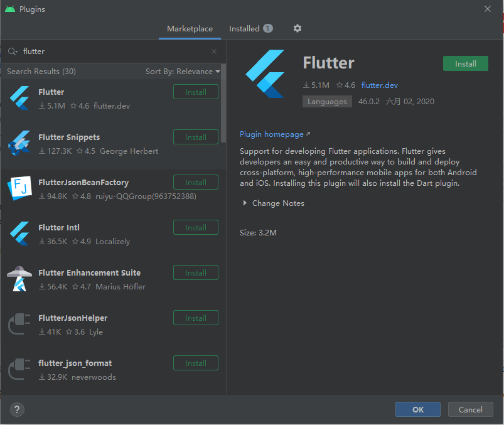Switch to the Installed tab
The height and width of the screenshot is (425, 504).
(x=250, y=29)
